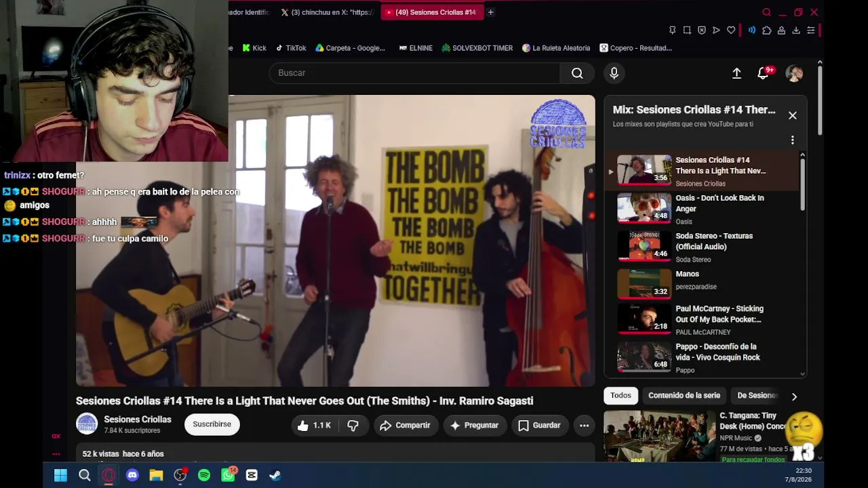The height and width of the screenshot is (488, 868).
Task: Open Steam from the taskbar
Action: click(275, 475)
